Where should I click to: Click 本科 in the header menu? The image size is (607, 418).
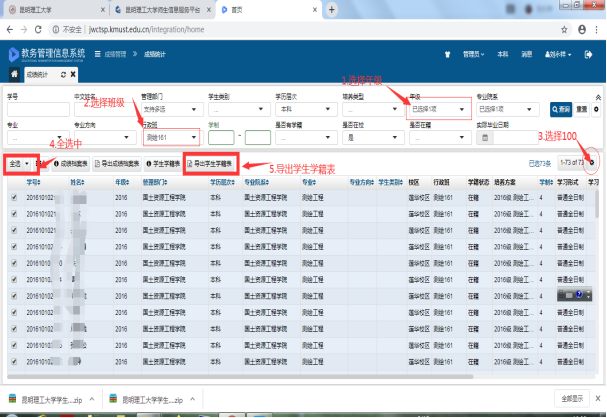[x=502, y=55]
